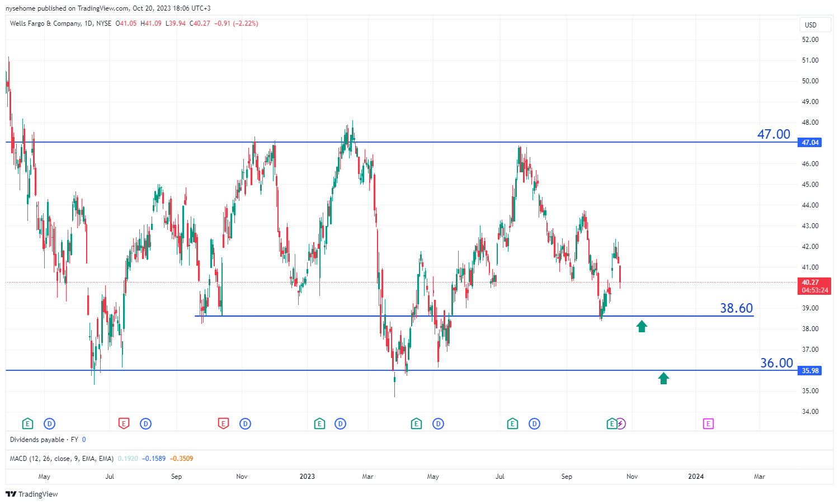This screenshot has height=504, width=839.
Task: Click the green earnings E marker of October 2023
Action: point(611,424)
